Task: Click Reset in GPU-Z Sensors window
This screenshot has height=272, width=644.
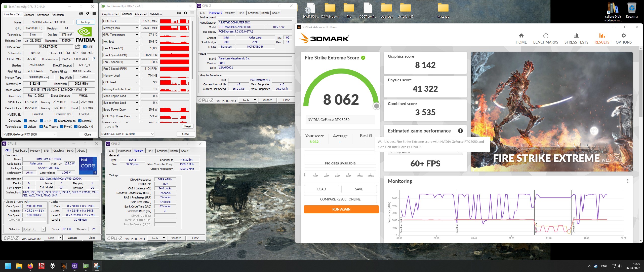Action: [x=188, y=126]
